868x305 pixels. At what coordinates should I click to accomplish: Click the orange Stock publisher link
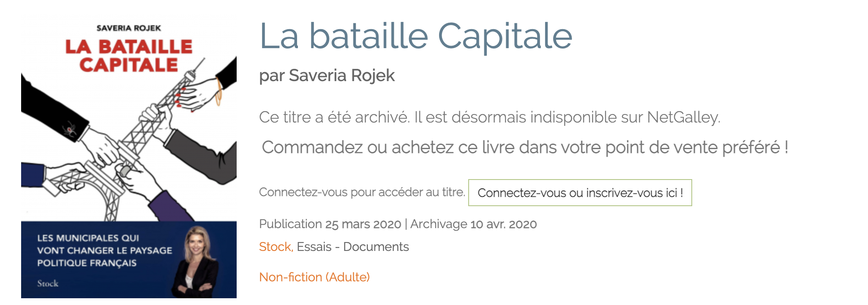click(276, 247)
